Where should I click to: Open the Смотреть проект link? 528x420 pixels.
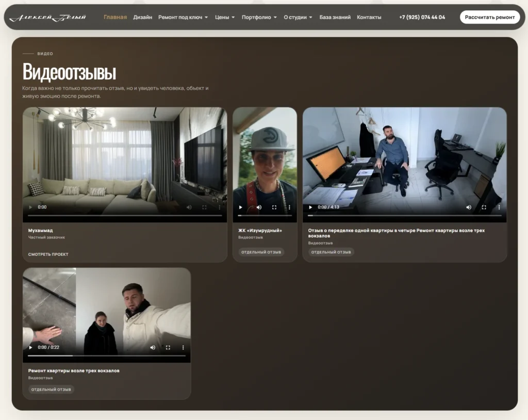pos(48,254)
